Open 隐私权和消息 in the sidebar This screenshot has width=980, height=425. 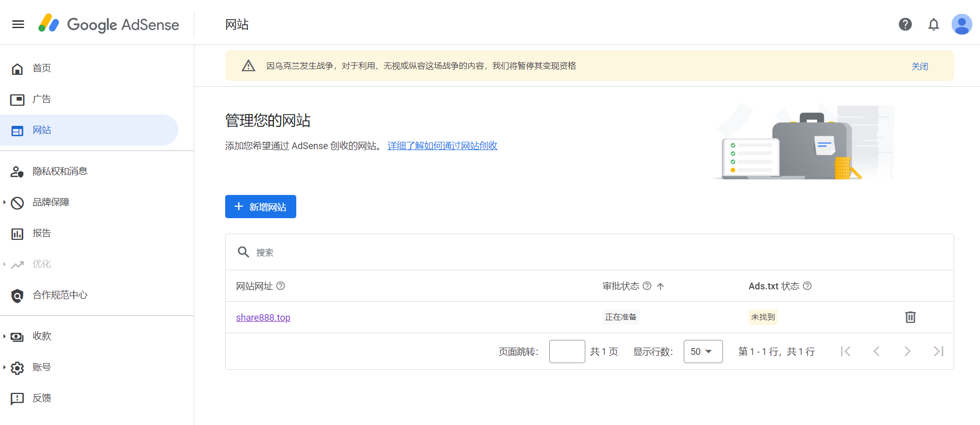(x=89, y=171)
